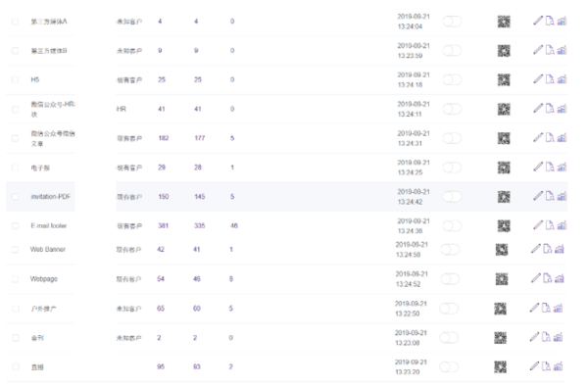
Task: Edit the Webpage channel row
Action: (x=536, y=278)
